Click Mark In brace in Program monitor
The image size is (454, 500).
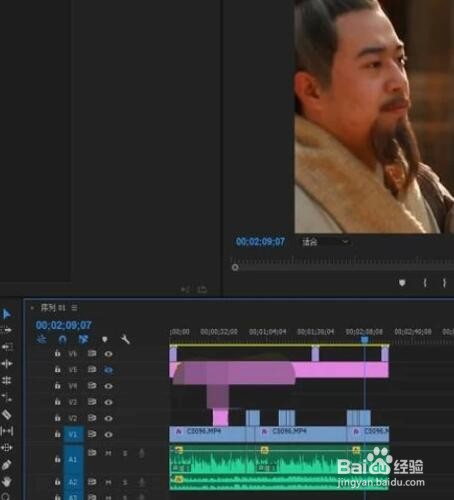[425, 283]
